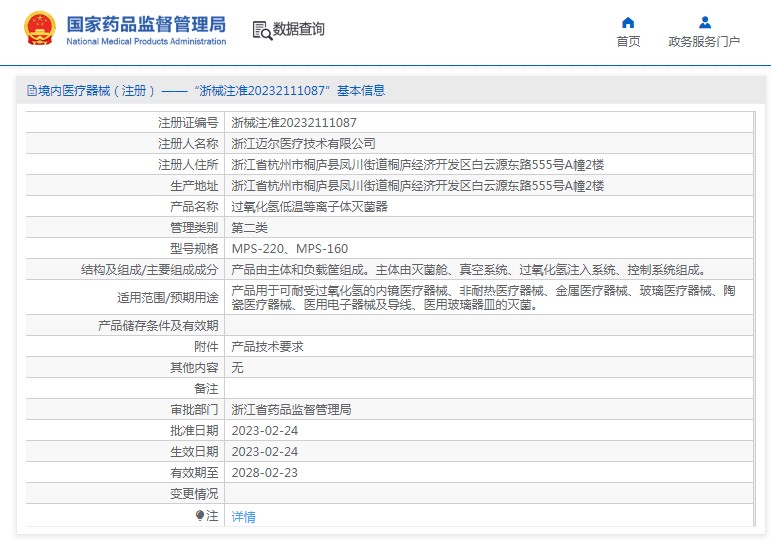Click 批准日期 value 2023-02-24
The height and width of the screenshot is (545, 771).
(265, 431)
